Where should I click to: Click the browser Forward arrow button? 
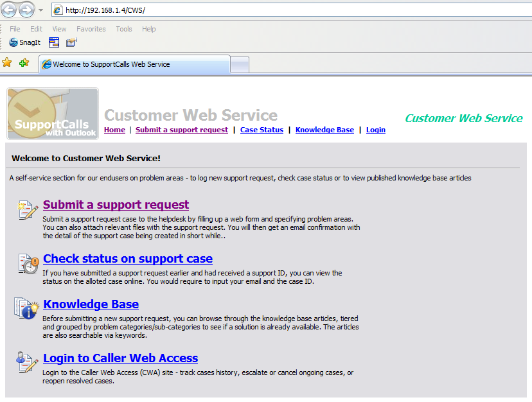pyautogui.click(x=26, y=10)
